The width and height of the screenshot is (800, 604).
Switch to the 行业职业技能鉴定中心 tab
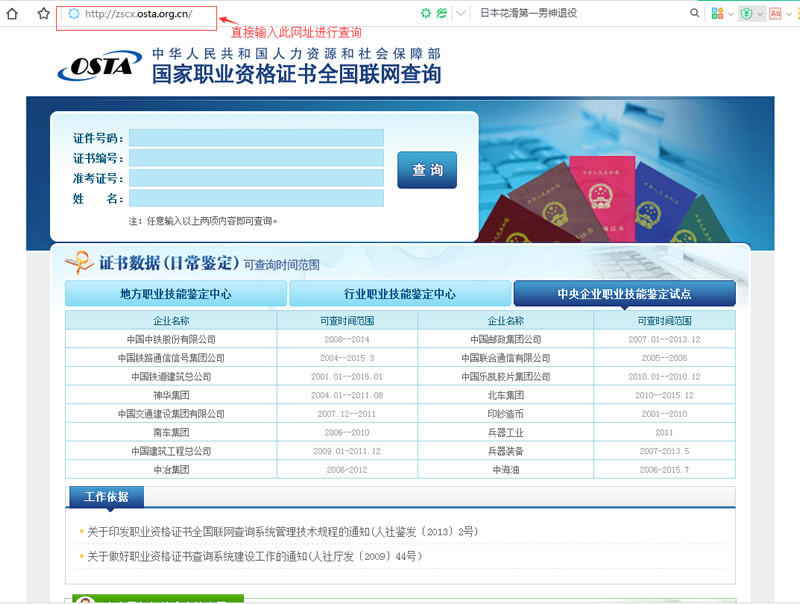point(399,294)
